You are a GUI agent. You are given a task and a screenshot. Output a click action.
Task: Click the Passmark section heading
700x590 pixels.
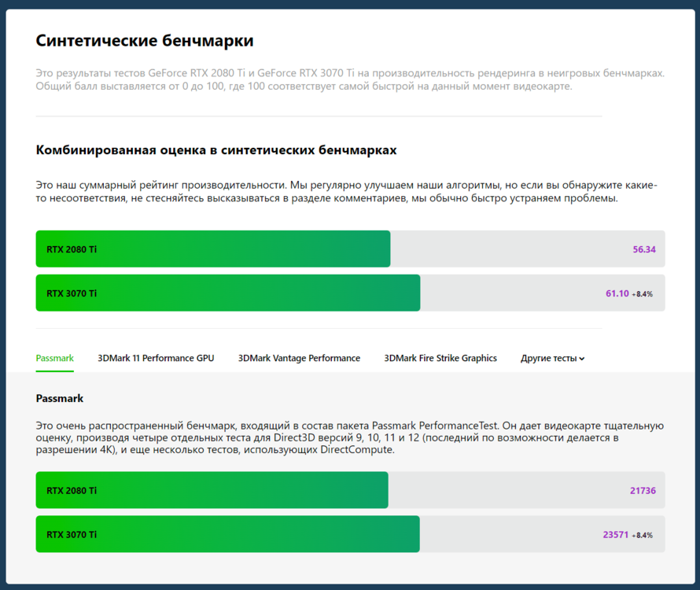(x=60, y=398)
